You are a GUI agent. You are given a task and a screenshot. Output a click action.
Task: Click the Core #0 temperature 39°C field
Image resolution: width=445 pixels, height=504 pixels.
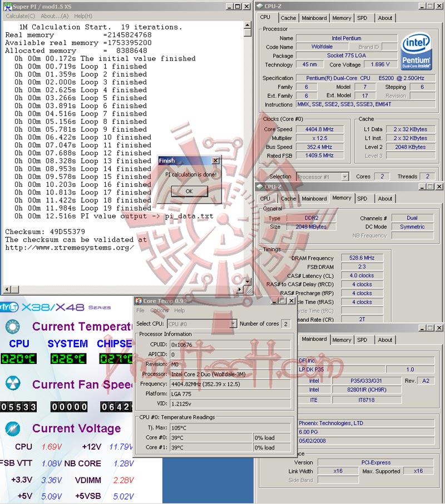click(211, 437)
